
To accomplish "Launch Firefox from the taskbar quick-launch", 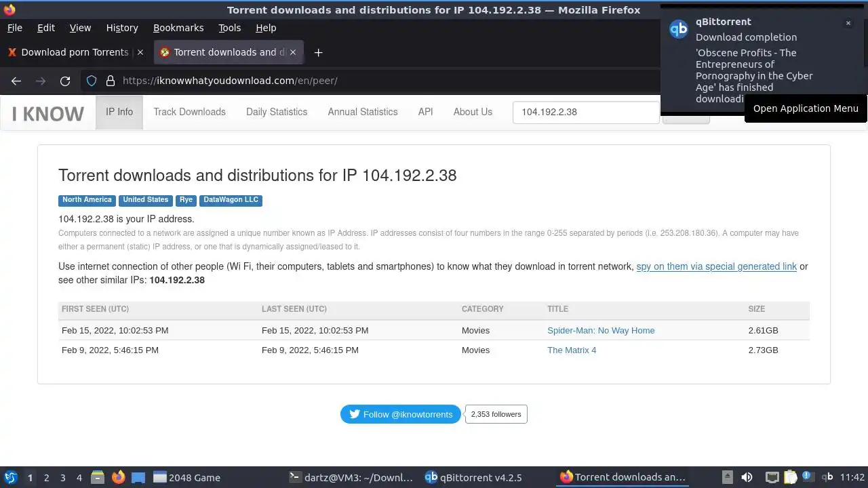I will (x=118, y=477).
